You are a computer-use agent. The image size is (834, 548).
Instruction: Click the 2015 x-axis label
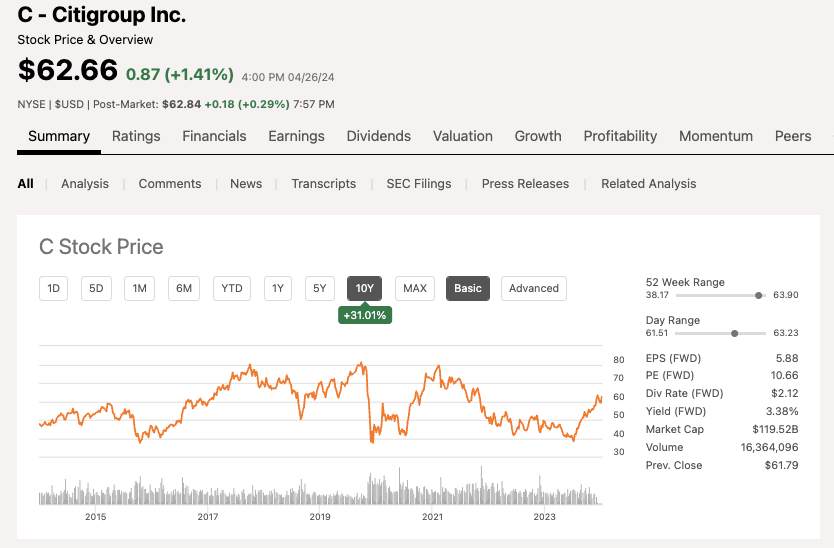click(x=96, y=517)
